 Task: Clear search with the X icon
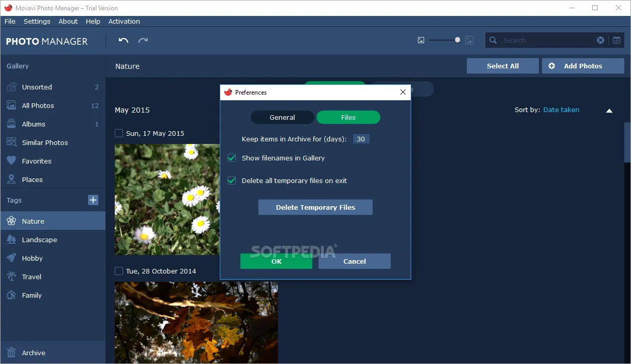coord(601,40)
